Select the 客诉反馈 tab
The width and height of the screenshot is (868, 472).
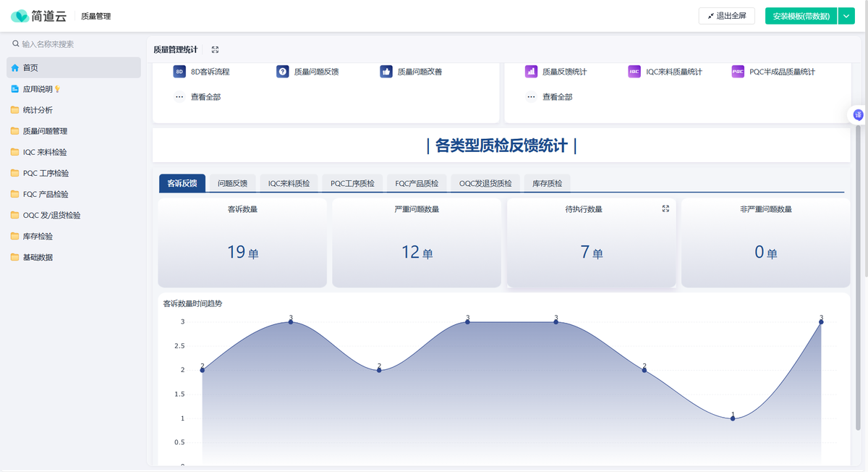pos(182,183)
